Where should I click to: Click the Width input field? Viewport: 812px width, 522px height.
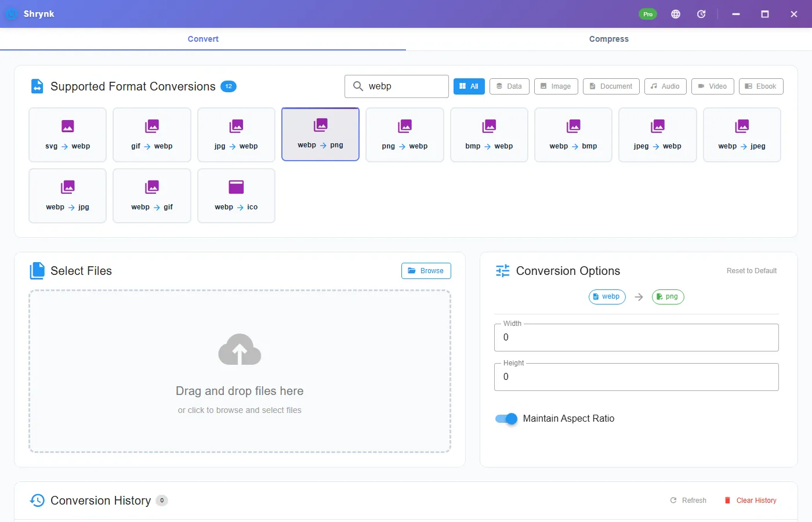636,338
